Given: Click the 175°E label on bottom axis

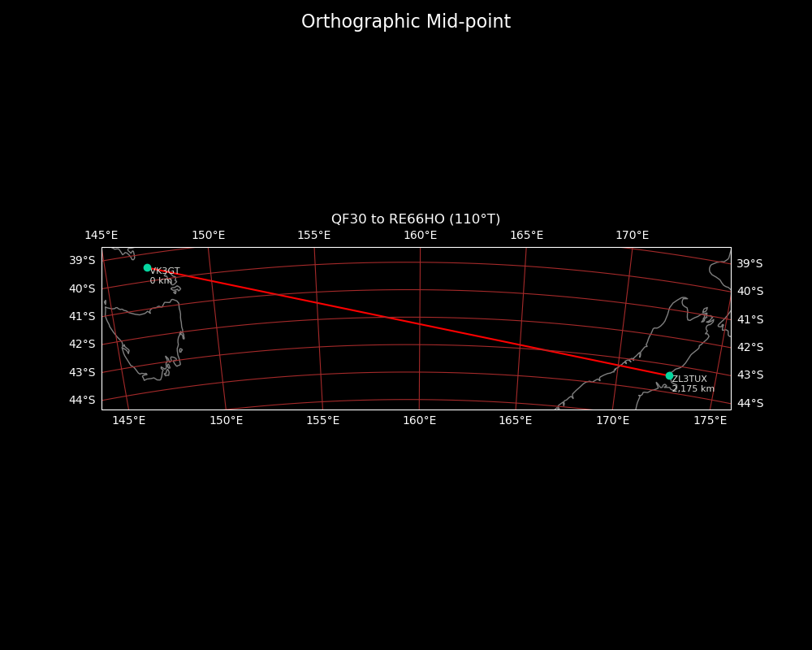Looking at the screenshot, I should (x=710, y=421).
